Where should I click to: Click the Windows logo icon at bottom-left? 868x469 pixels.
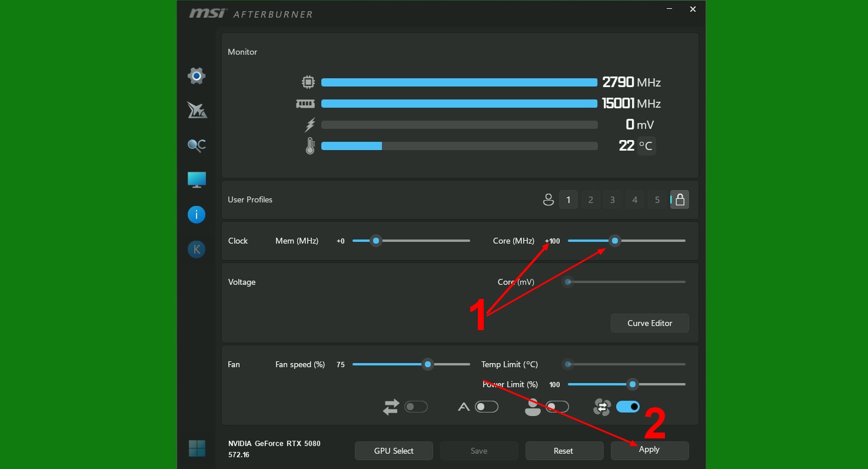[x=197, y=448]
